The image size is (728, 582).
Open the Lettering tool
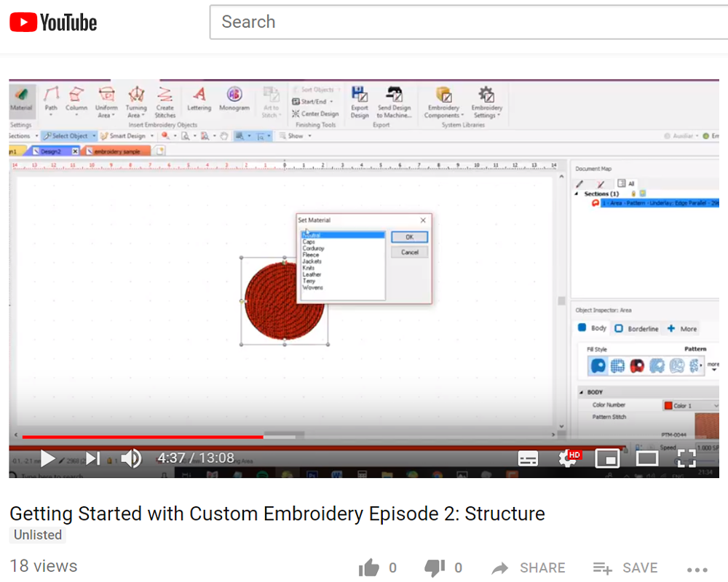pos(199,99)
